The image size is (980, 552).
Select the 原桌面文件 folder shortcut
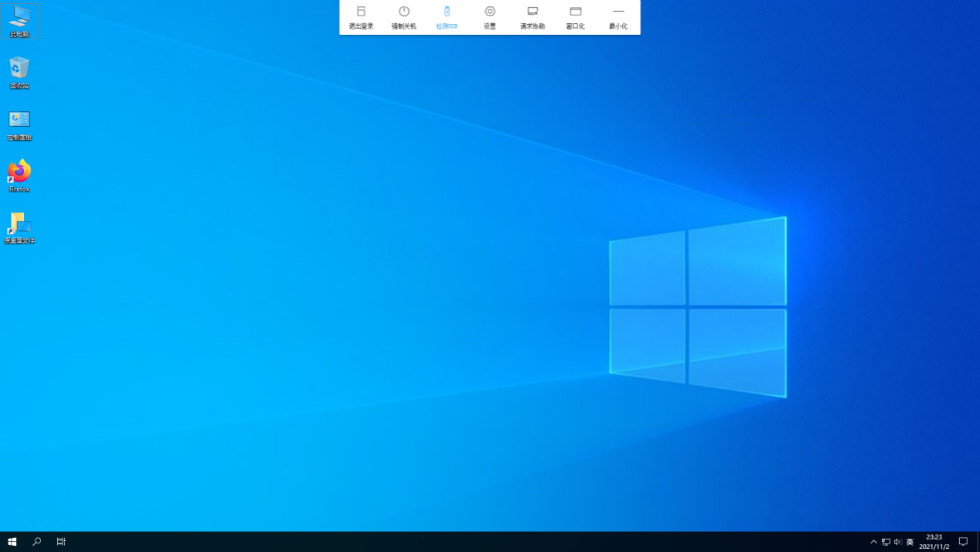pyautogui.click(x=19, y=228)
